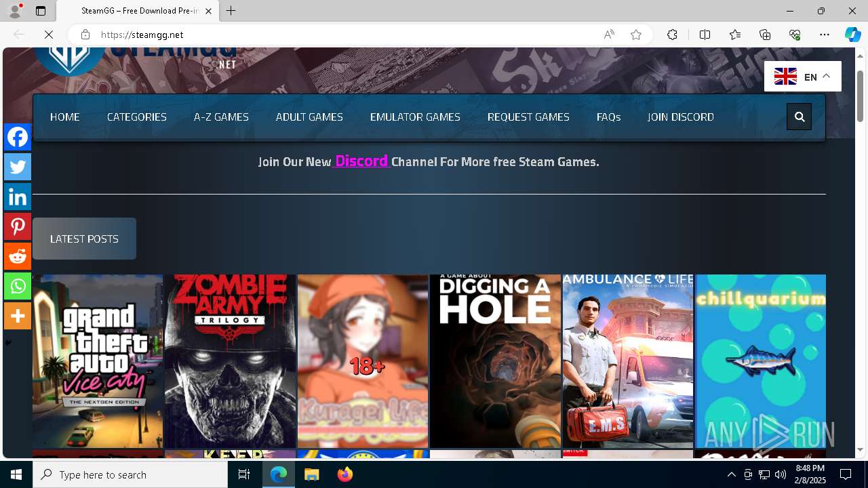
Task: Open Task View on taskbar
Action: pos(244,474)
